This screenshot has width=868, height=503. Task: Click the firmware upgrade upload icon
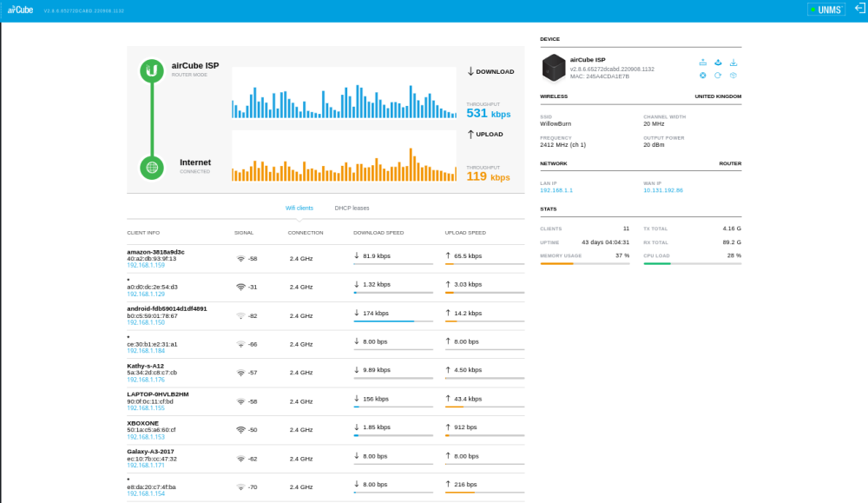(x=718, y=63)
